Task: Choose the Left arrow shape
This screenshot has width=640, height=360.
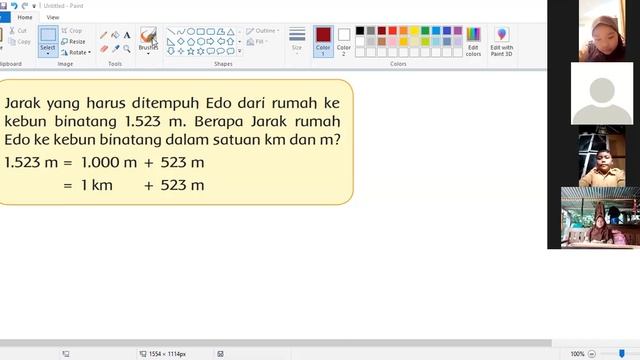Action: click(221, 41)
